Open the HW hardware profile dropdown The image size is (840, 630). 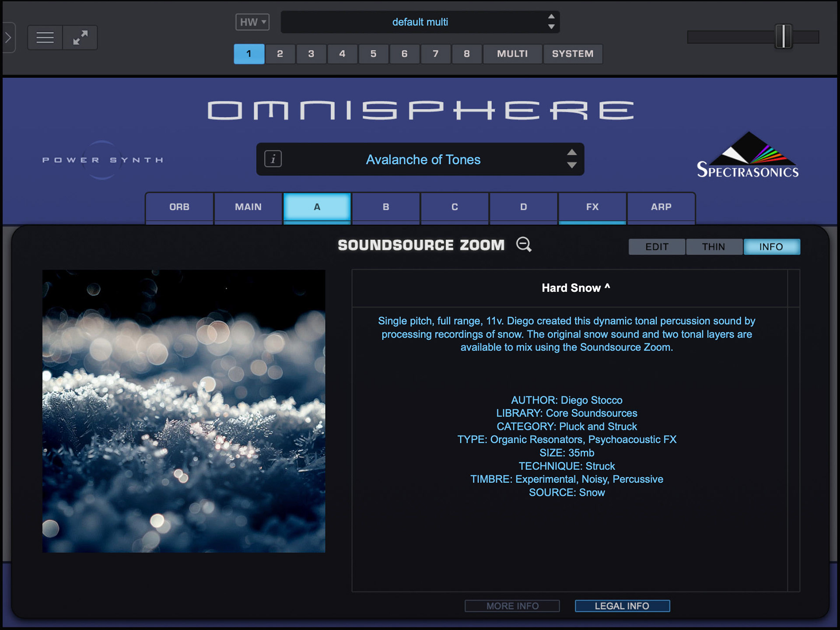pyautogui.click(x=252, y=22)
